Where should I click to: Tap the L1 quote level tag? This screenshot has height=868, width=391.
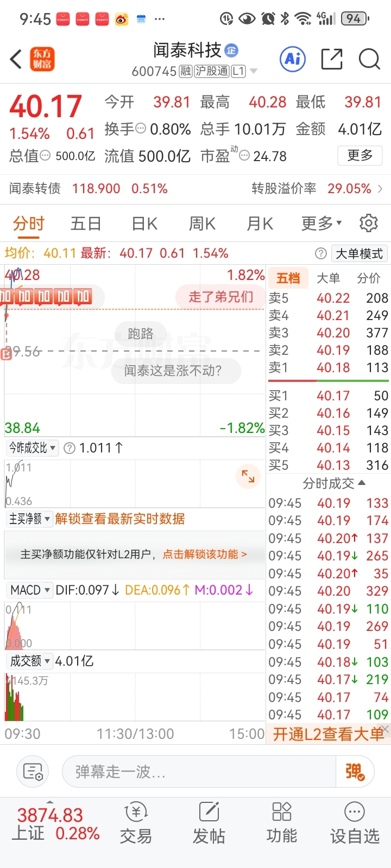point(238,71)
